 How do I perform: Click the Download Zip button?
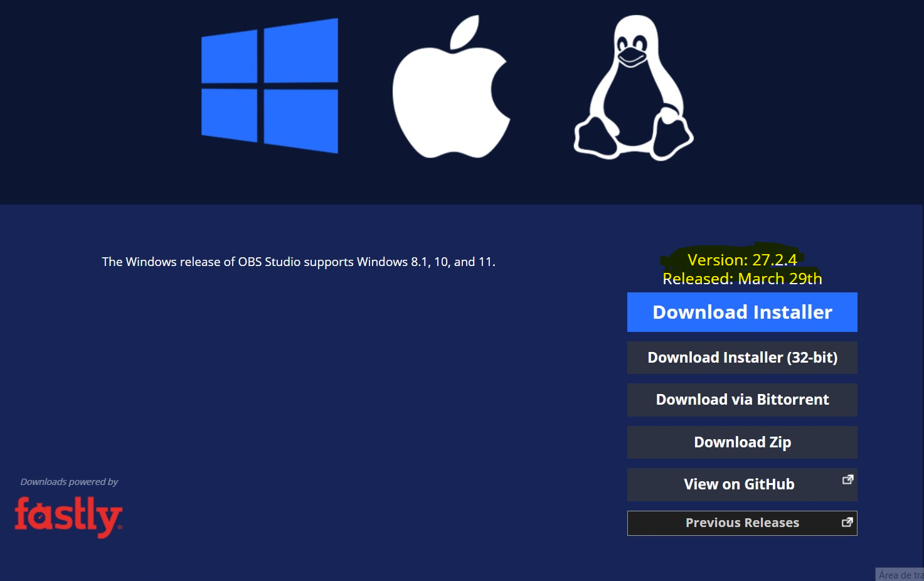pyautogui.click(x=742, y=442)
